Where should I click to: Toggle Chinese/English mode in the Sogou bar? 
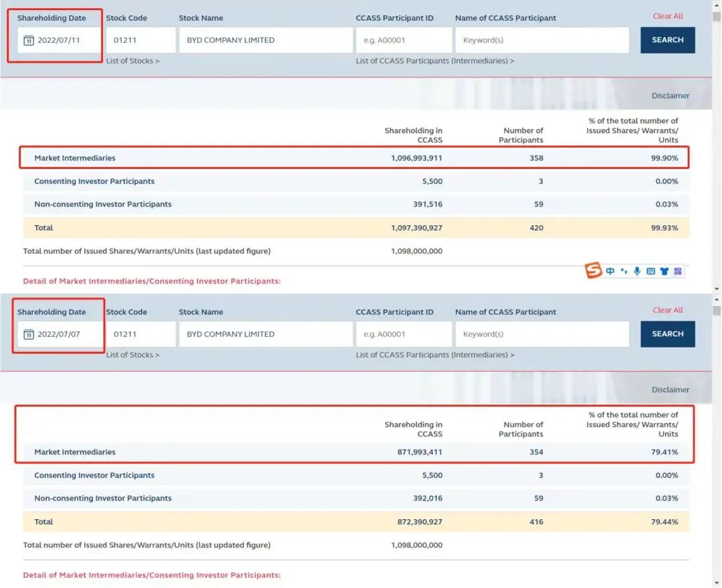(610, 271)
